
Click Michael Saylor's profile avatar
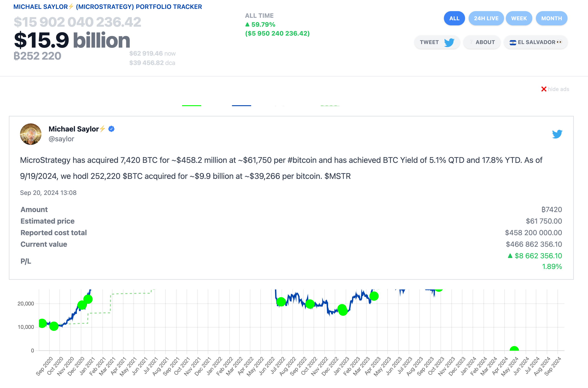pos(31,134)
